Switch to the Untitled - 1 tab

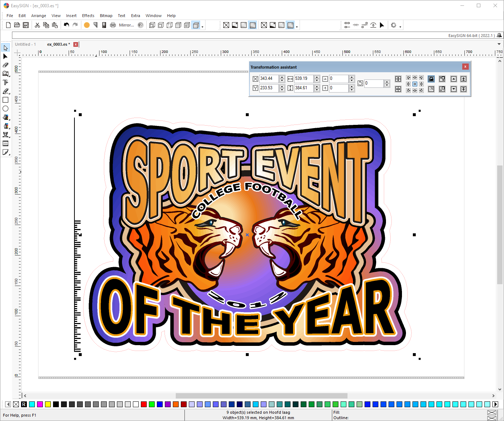pos(25,44)
